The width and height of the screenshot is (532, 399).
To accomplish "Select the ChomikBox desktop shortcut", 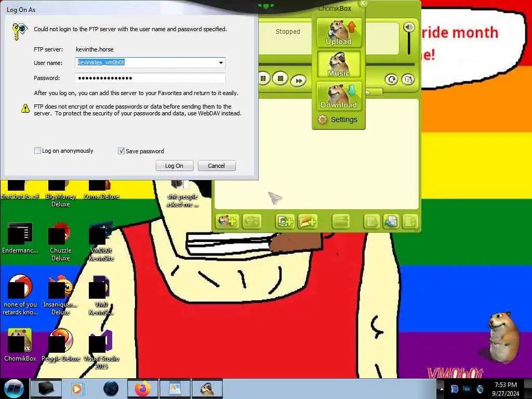I will [x=20, y=344].
